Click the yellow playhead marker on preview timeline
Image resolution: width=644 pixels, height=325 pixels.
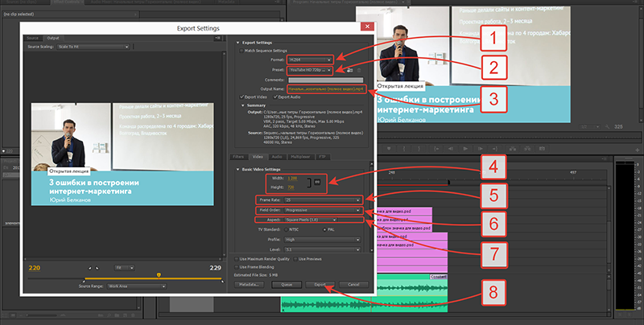point(159,274)
